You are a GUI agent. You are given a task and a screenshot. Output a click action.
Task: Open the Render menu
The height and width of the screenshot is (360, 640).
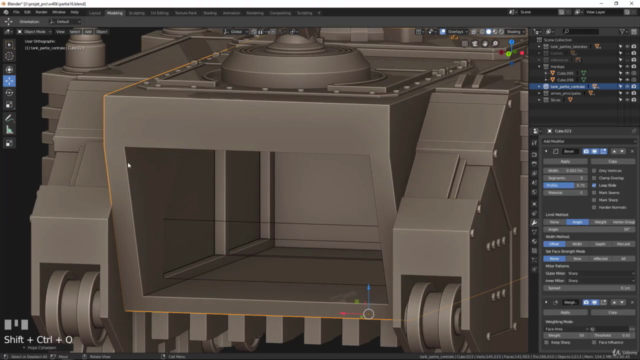click(x=41, y=12)
